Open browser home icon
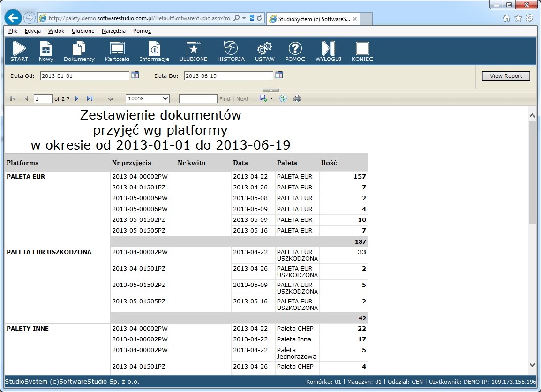This screenshot has height=392, width=541. click(x=506, y=18)
